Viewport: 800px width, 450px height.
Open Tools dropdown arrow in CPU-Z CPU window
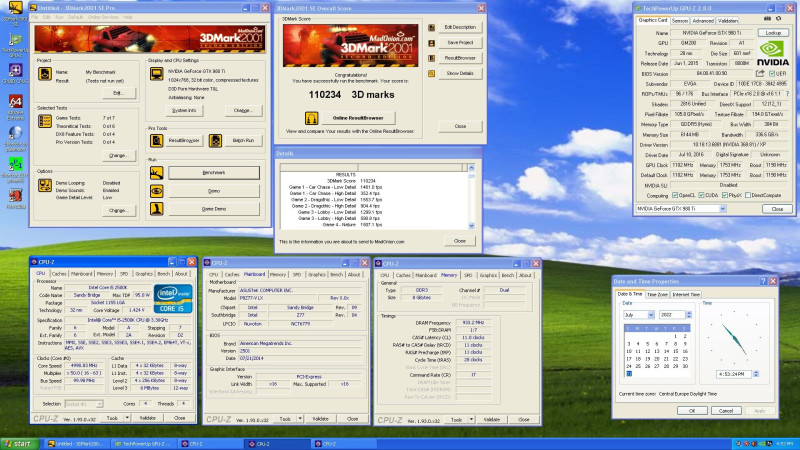click(x=127, y=418)
